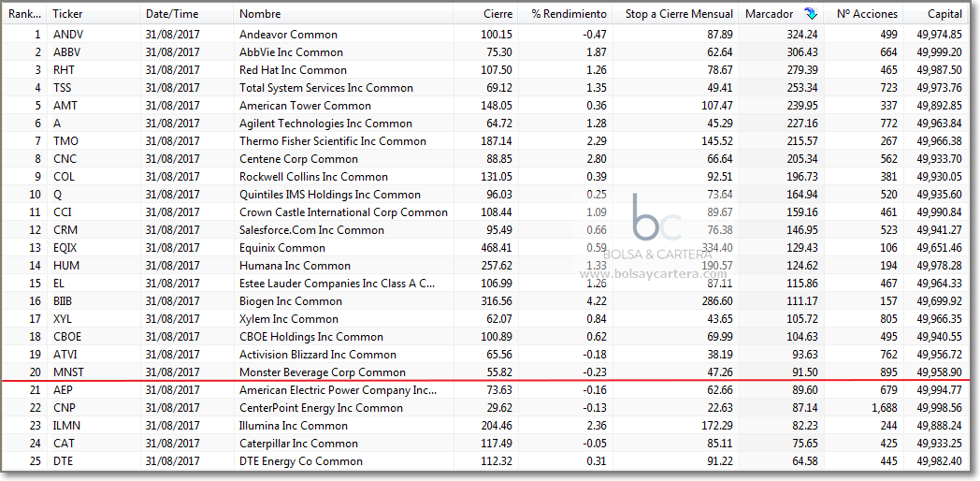Screen dimensions: 980x481
Task: Click Rockwell Collins Inc Common
Action: [314, 176]
